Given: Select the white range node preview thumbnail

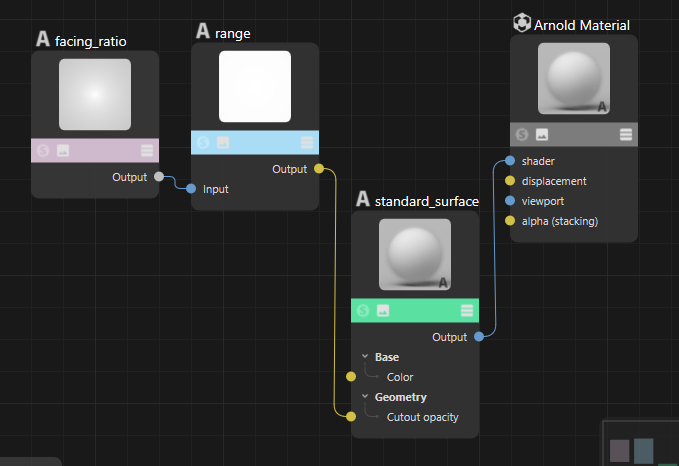Looking at the screenshot, I should 255,87.
